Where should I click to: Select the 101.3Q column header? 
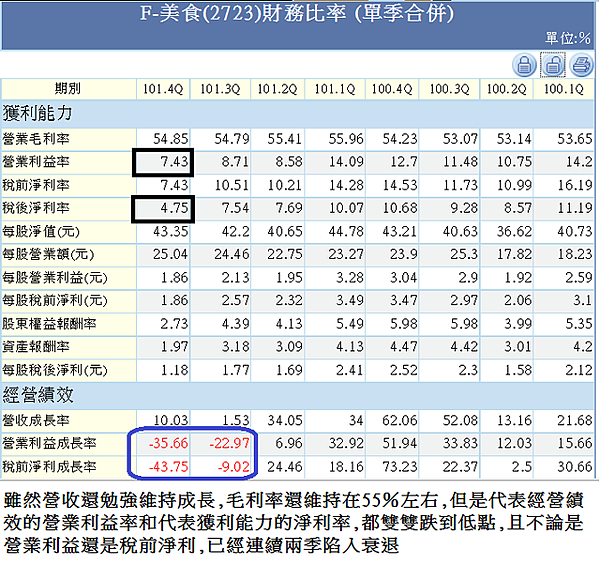(220, 89)
